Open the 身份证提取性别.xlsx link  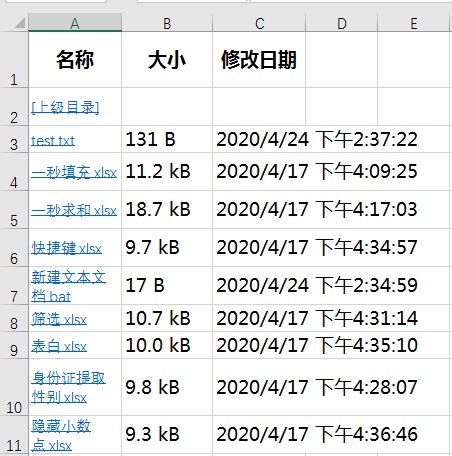68,388
